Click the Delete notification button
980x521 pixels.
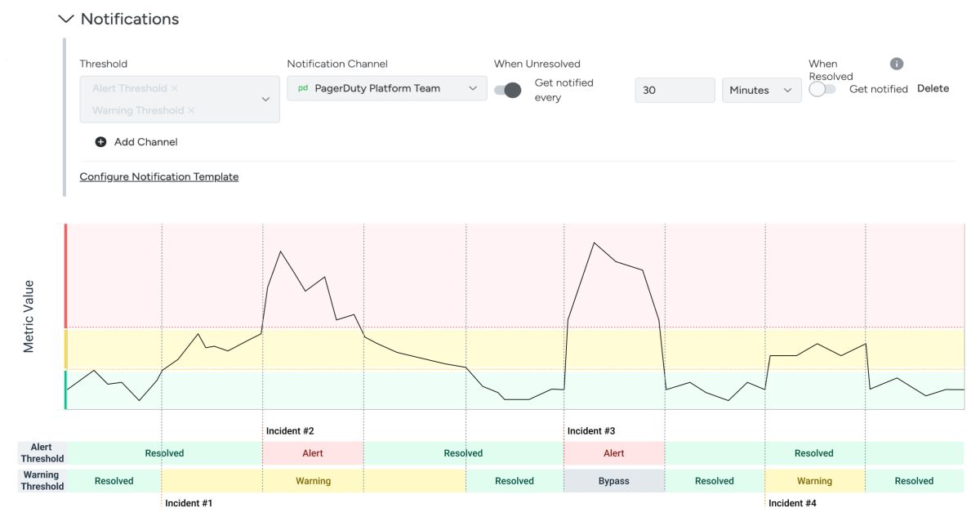[x=933, y=88]
